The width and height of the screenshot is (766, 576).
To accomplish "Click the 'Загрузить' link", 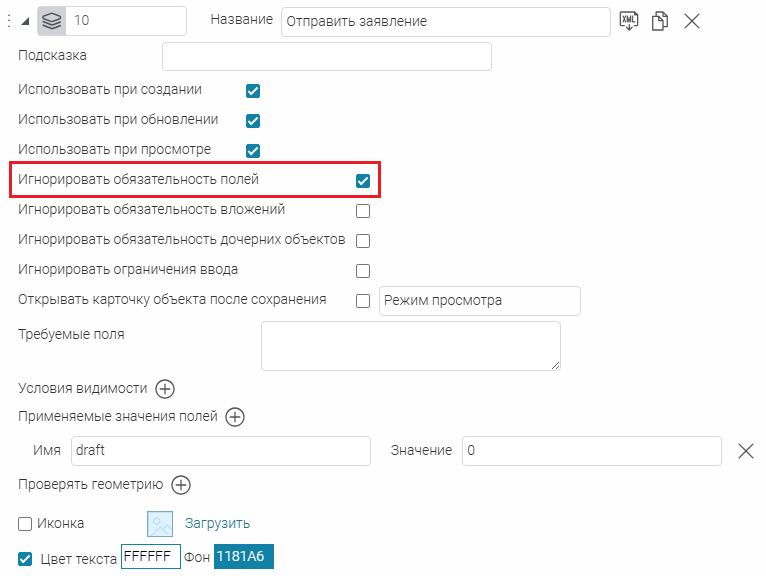I will point(217,523).
